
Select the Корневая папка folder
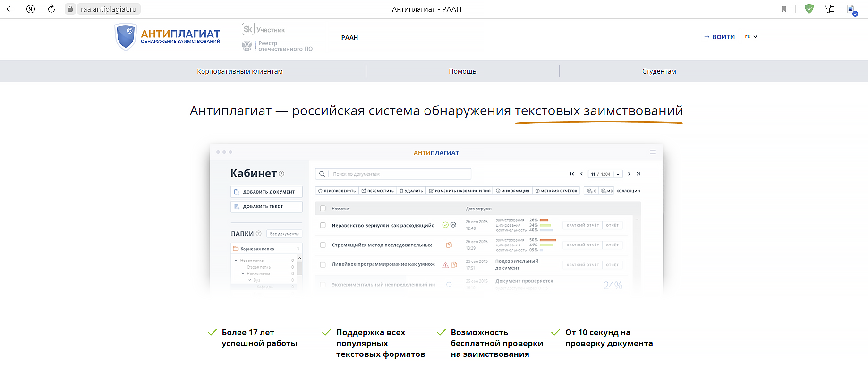point(266,249)
